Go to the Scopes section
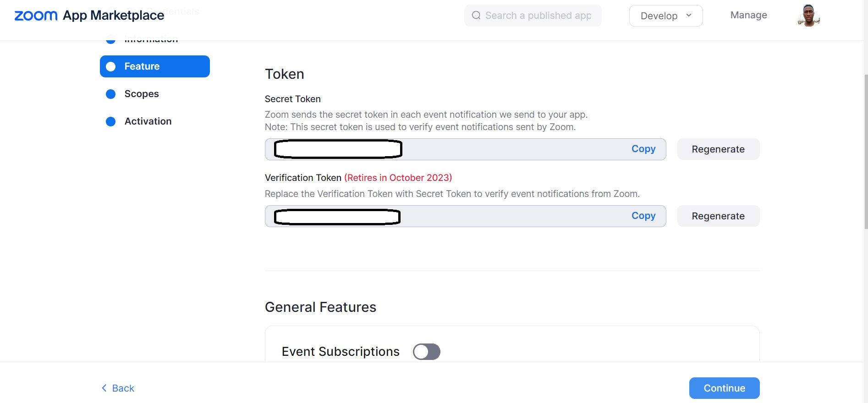This screenshot has height=403, width=868. (x=142, y=94)
